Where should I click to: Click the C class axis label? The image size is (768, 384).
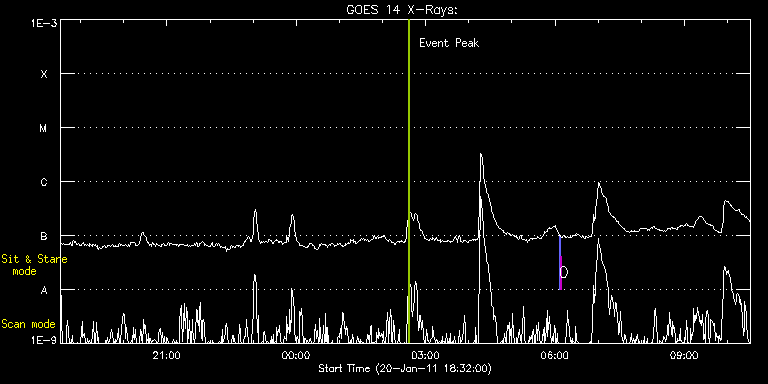(x=44, y=182)
